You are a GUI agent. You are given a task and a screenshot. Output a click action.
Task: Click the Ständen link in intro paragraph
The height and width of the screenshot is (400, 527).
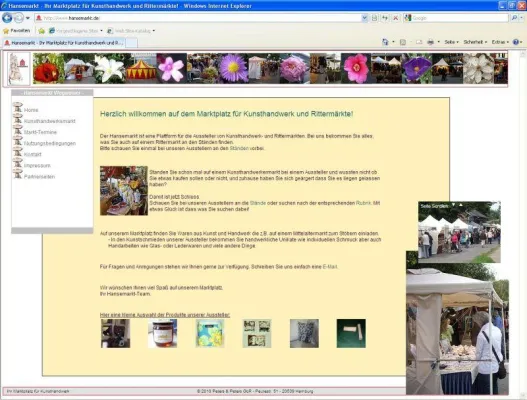[x=239, y=148]
